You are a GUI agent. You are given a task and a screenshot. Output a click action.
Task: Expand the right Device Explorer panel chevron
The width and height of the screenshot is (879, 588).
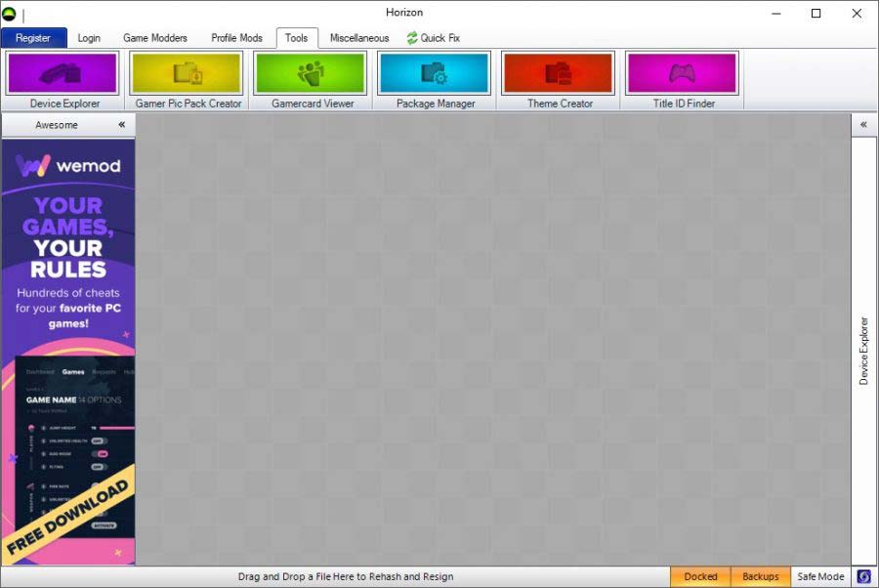coord(863,125)
